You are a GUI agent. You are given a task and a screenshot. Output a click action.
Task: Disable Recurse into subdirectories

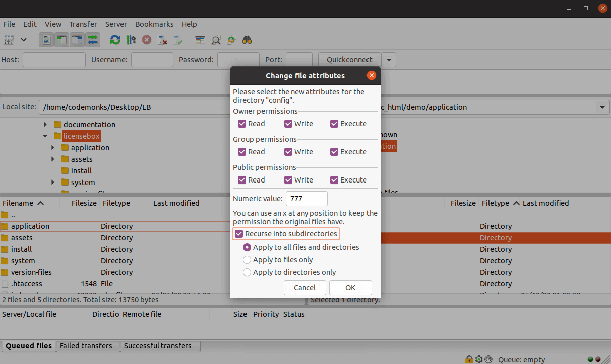tap(240, 234)
